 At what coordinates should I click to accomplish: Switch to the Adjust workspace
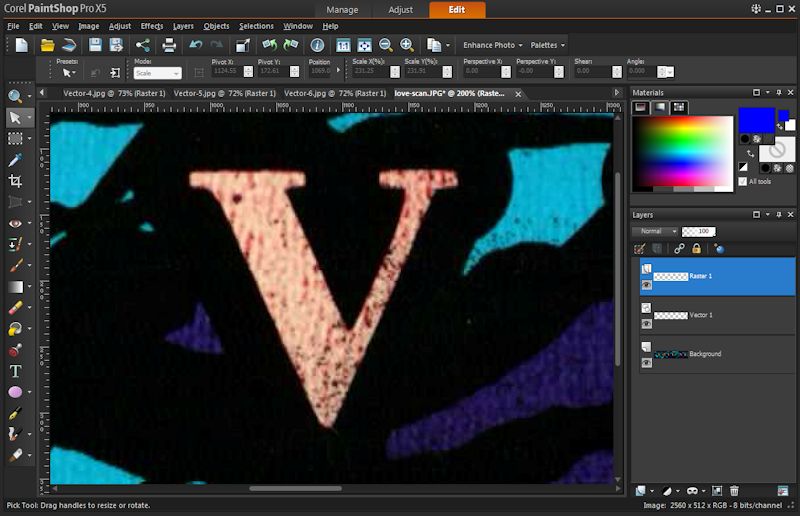(x=399, y=10)
